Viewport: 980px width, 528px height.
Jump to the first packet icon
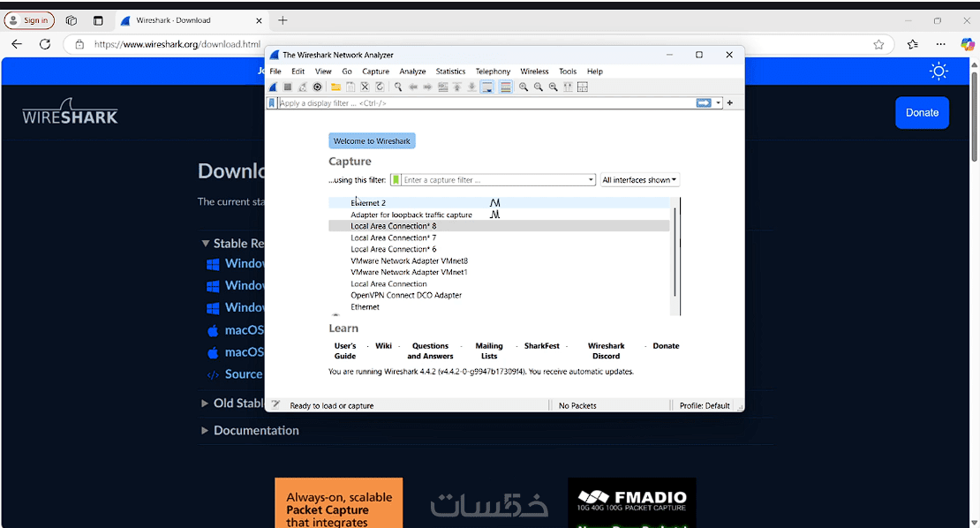[x=456, y=87]
